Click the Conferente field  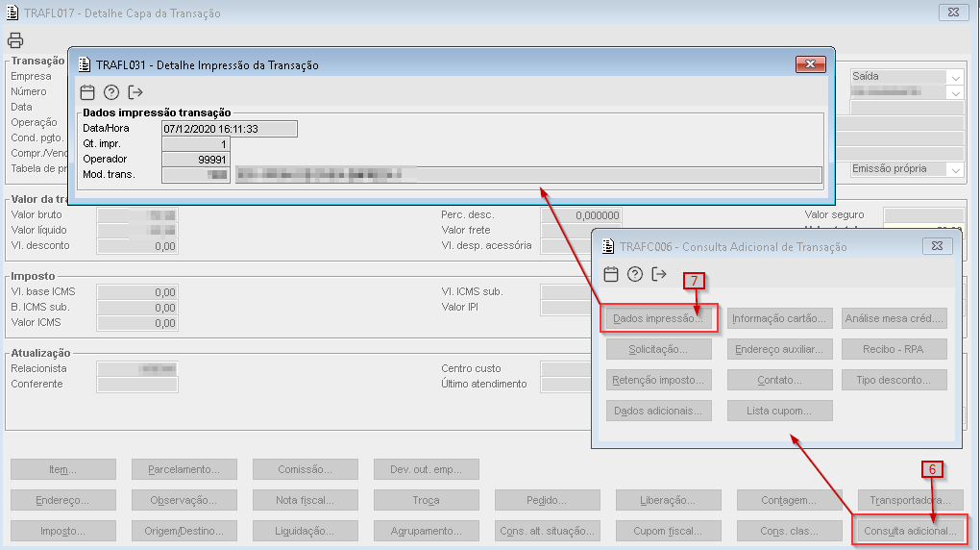pos(137,385)
